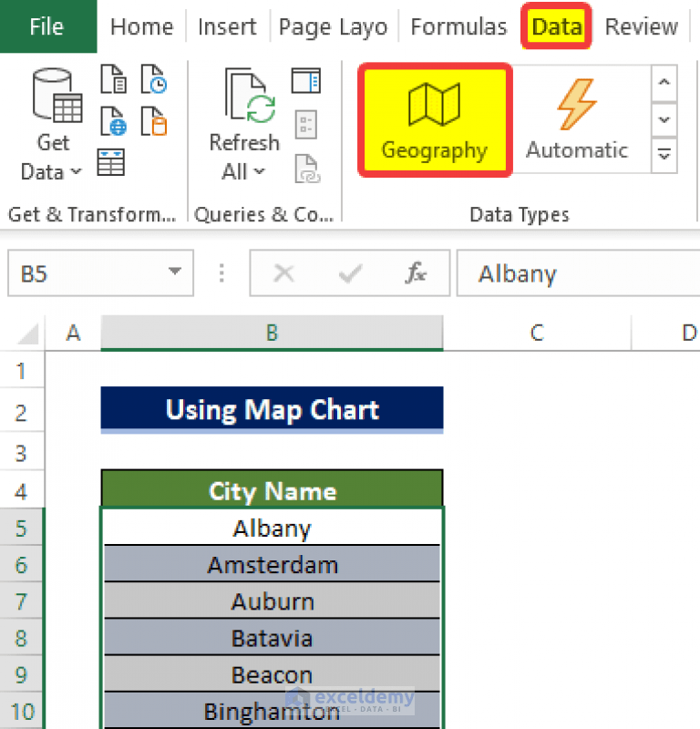Expand the Refresh All dropdown

258,171
